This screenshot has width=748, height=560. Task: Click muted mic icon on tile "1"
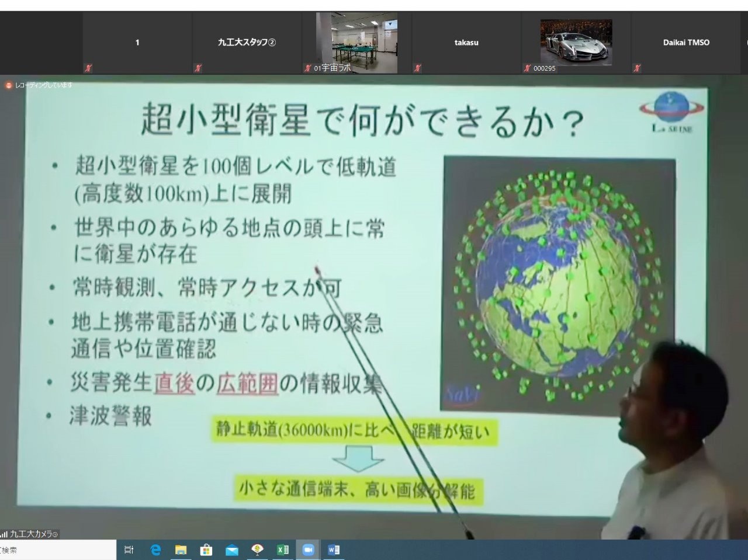pos(89,68)
